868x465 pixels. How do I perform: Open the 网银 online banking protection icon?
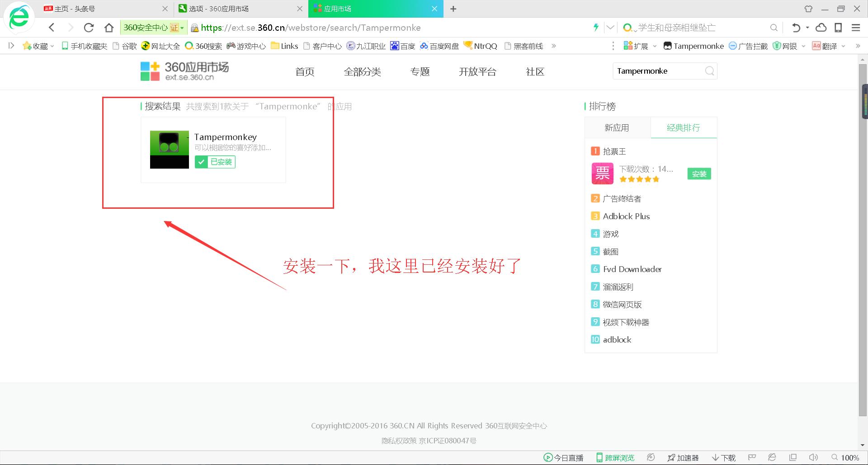776,46
